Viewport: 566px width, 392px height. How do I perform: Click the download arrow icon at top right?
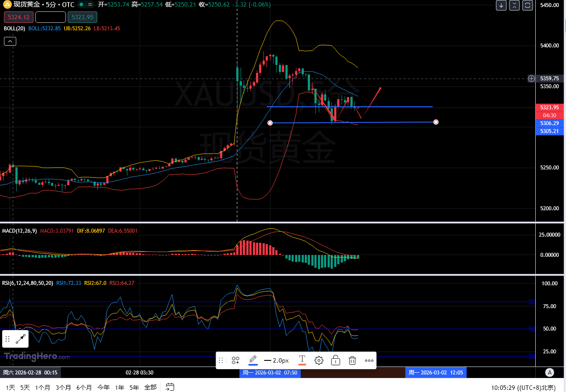click(501, 5)
